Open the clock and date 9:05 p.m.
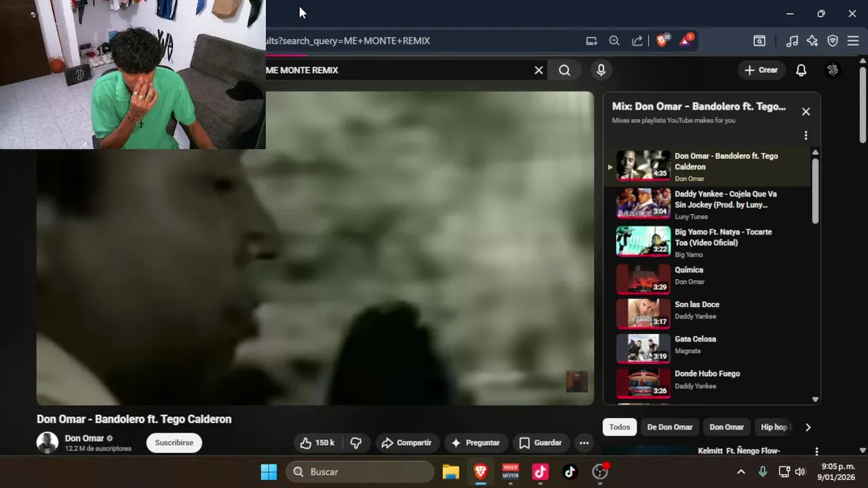 837,472
